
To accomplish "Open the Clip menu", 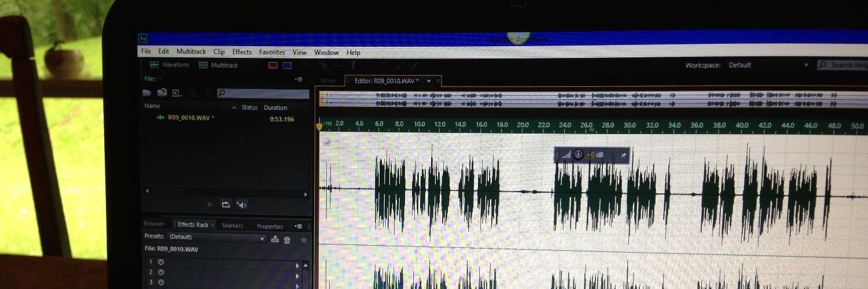I will click(219, 51).
